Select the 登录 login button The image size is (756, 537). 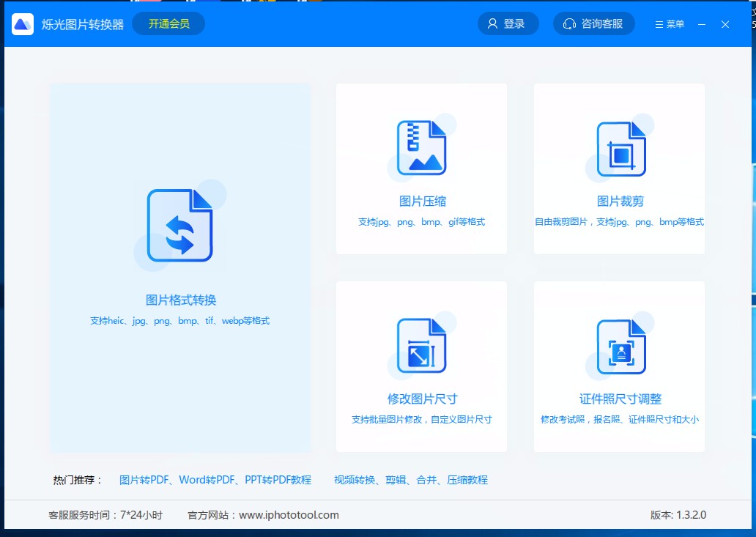(x=508, y=23)
